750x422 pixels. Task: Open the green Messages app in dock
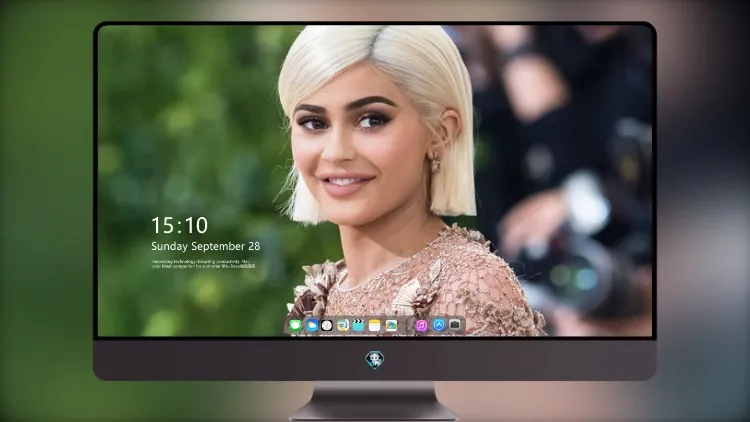(296, 326)
